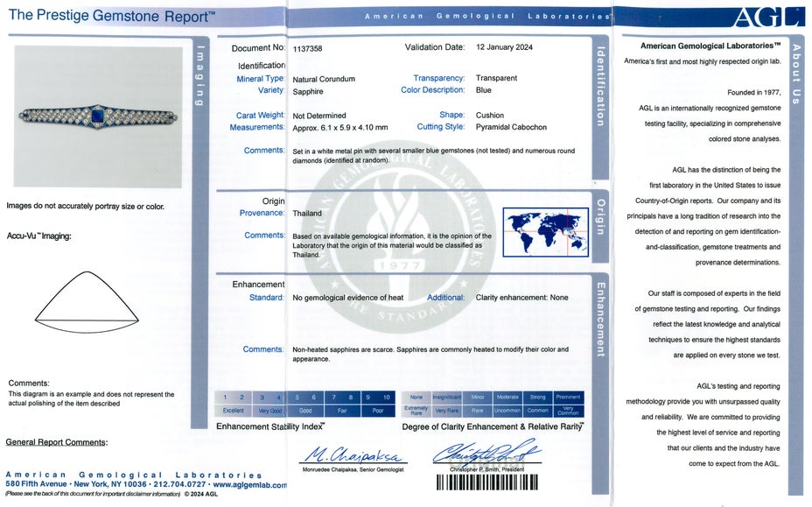This screenshot has height=507, width=812.
Task: Click the brooch photograph in the Imaging panel
Action: click(x=98, y=116)
